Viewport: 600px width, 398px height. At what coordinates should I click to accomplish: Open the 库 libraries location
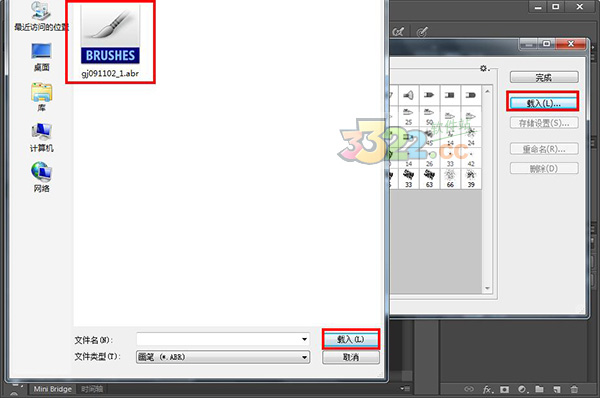click(41, 97)
